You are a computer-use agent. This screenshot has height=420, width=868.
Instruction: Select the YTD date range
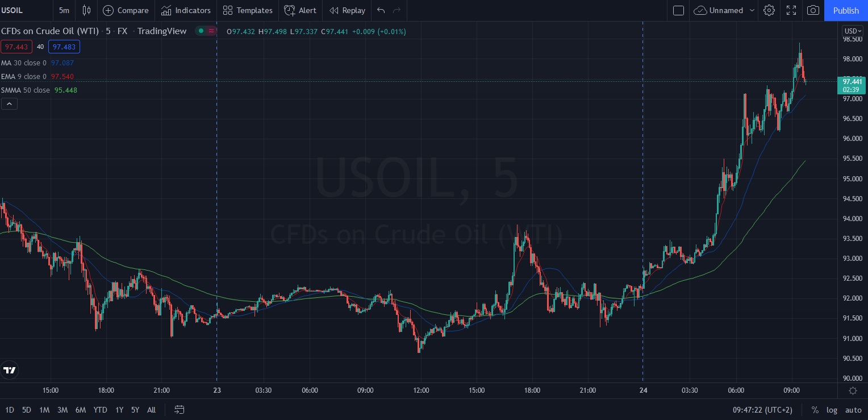[101, 410]
